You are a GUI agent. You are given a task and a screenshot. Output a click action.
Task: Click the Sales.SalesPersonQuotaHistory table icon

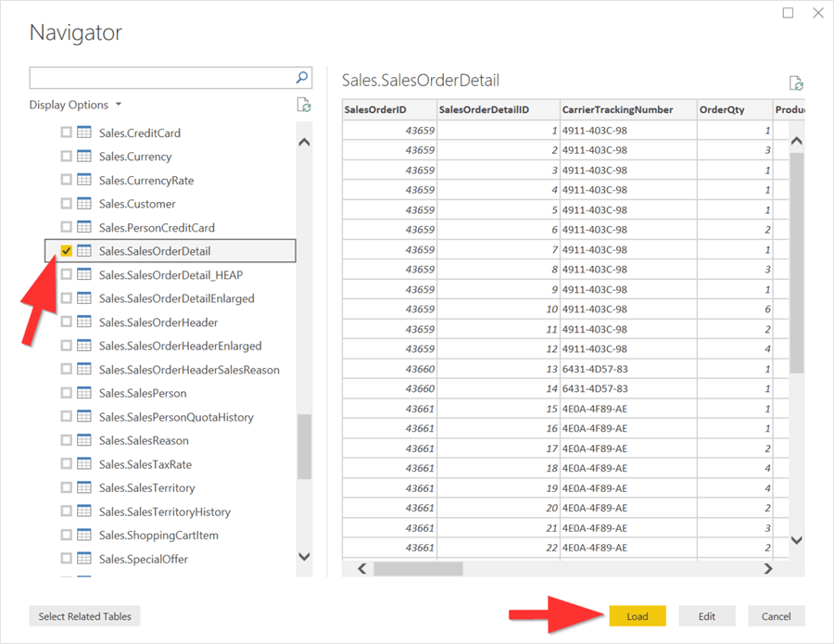tap(84, 416)
